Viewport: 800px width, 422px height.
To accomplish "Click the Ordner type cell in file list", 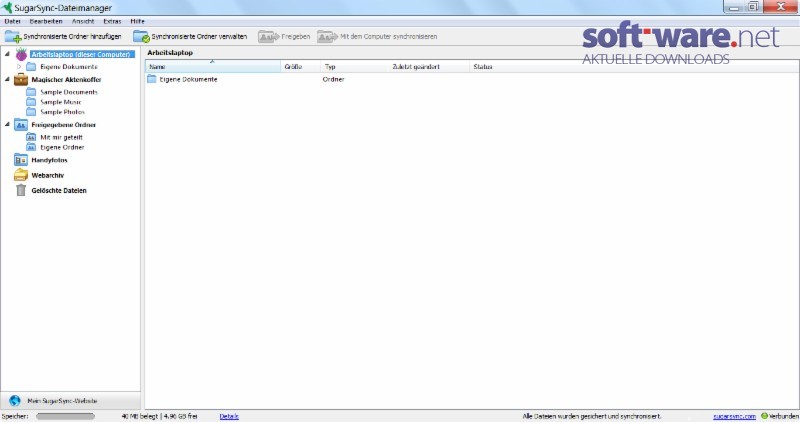I will click(x=334, y=79).
